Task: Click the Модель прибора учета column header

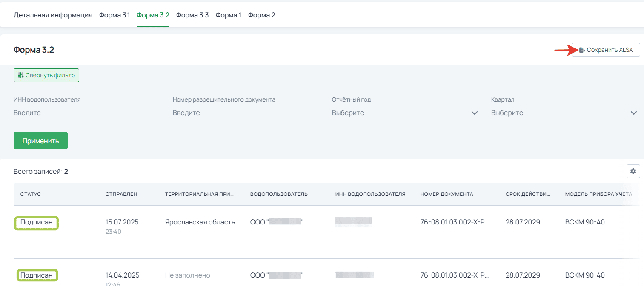Action: [598, 194]
